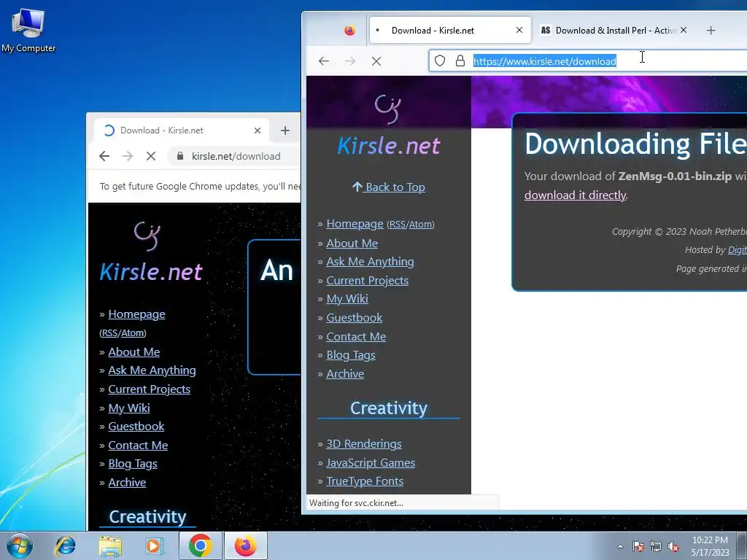The width and height of the screenshot is (747, 560).
Task: Open the My Computer desktop icon
Action: (x=28, y=30)
